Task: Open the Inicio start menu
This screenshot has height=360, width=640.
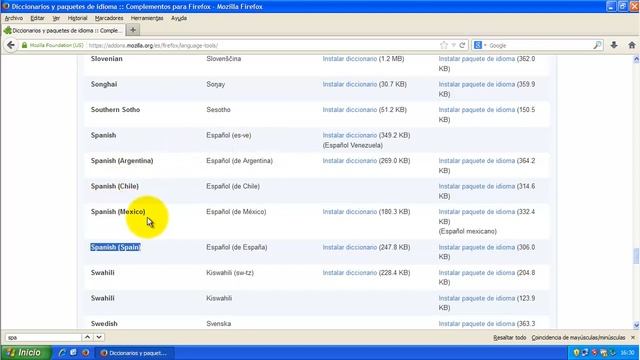Action: coord(25,353)
